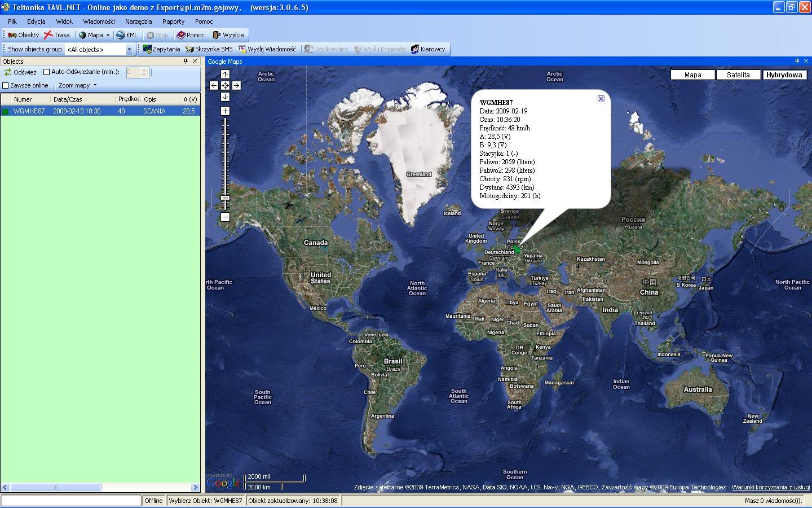Image resolution: width=812 pixels, height=508 pixels.
Task: Open the Plik menu
Action: [x=12, y=21]
